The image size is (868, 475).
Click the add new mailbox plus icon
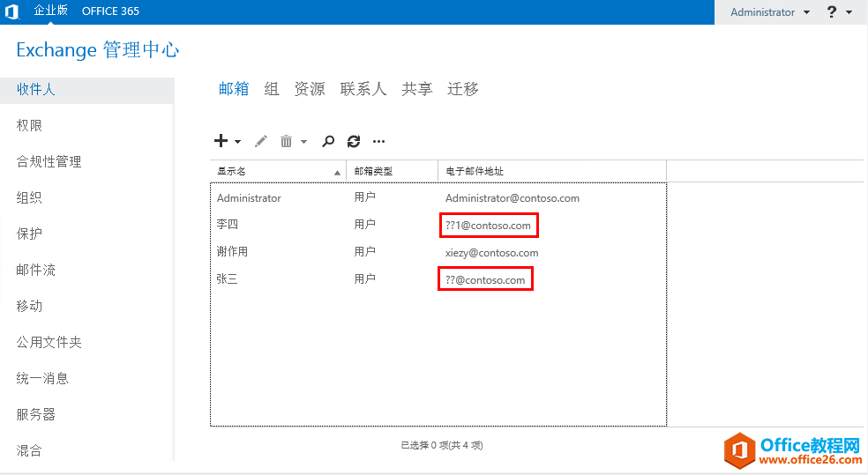(221, 141)
